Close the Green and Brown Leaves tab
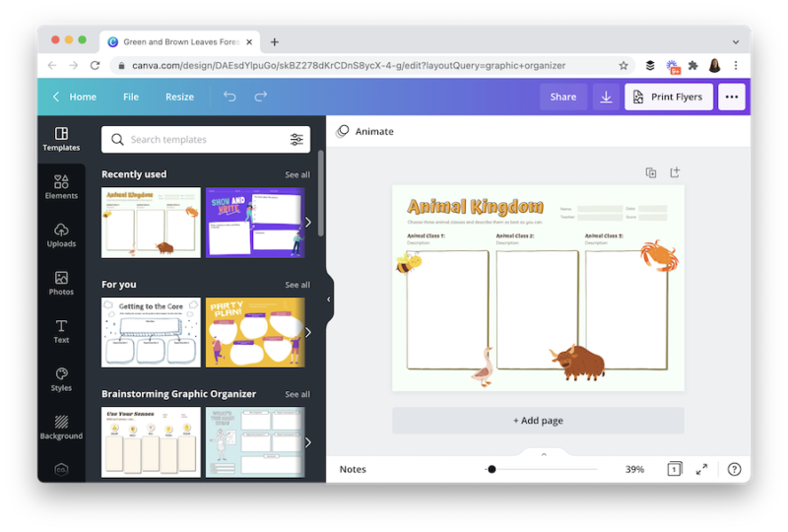 (x=249, y=42)
